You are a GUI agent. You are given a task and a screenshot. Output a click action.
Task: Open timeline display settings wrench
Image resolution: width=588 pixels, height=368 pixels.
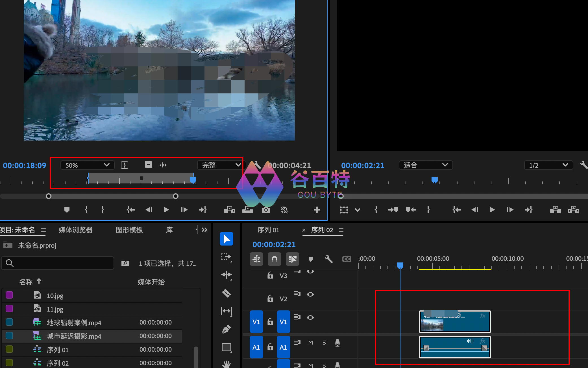328,259
